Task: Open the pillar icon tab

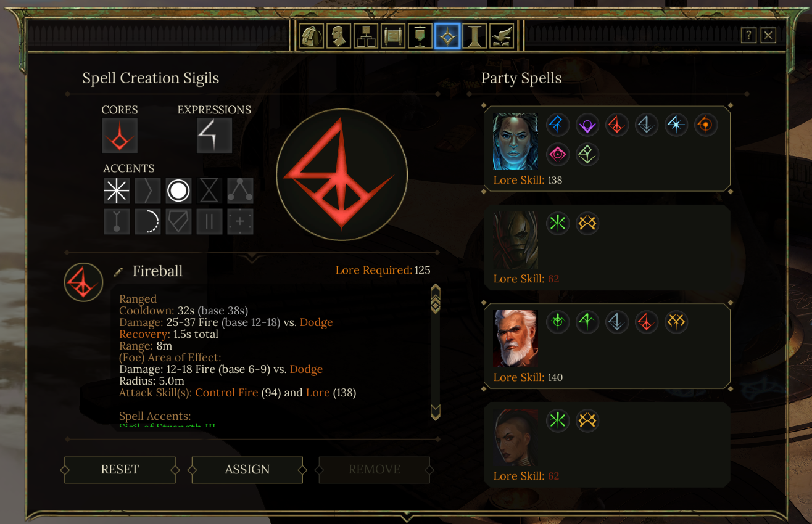Action: [474, 36]
